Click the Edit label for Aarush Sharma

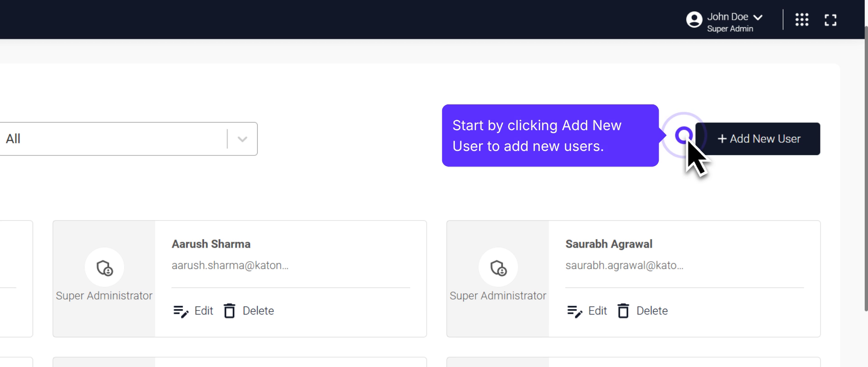[x=203, y=311]
